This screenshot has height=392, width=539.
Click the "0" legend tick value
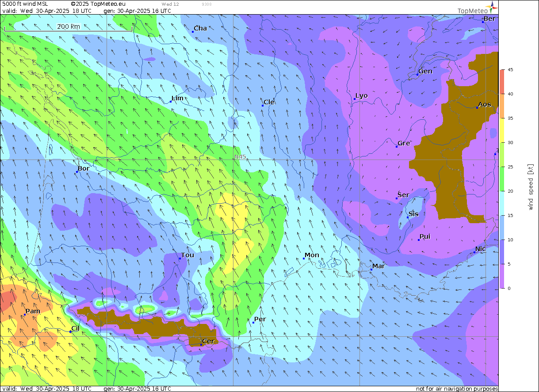click(x=509, y=289)
